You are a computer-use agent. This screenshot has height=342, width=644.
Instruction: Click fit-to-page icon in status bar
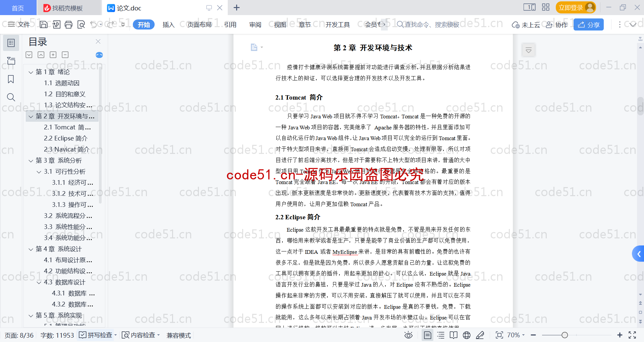[x=499, y=335]
